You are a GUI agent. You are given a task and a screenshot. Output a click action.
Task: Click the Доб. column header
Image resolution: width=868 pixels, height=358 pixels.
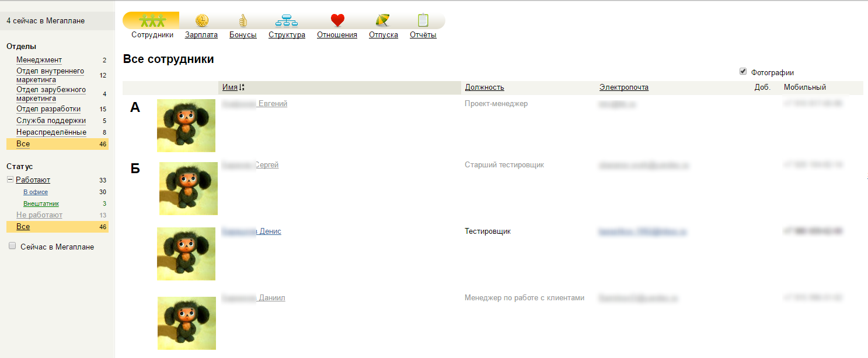click(x=762, y=87)
